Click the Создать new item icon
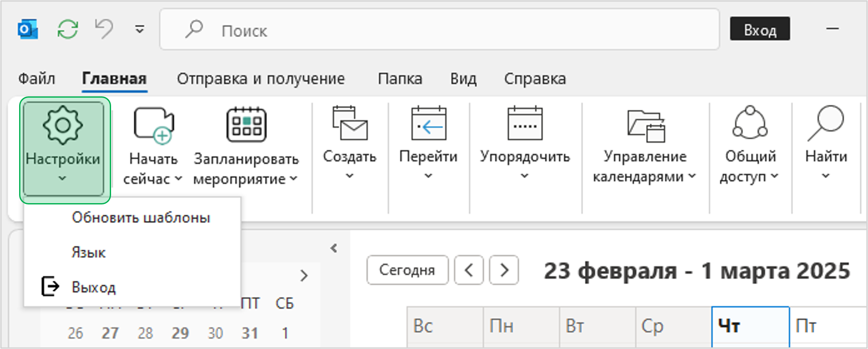The height and width of the screenshot is (349, 868). coord(350,123)
